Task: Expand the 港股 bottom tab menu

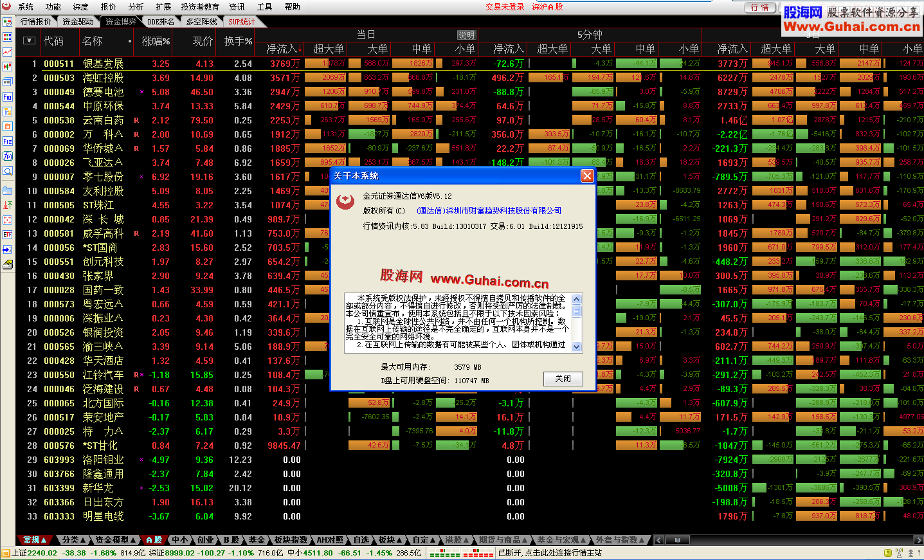Action: coord(457,540)
